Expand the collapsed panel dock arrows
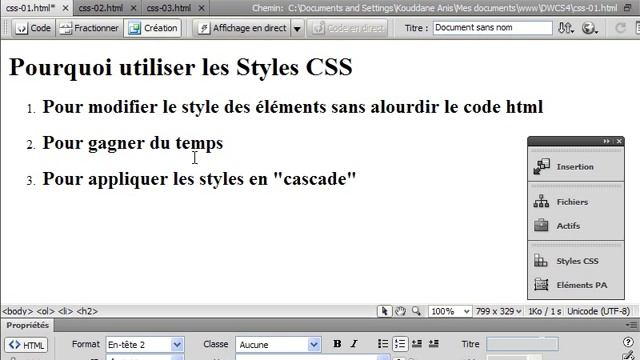The width and height of the screenshot is (640, 360). click(607, 141)
